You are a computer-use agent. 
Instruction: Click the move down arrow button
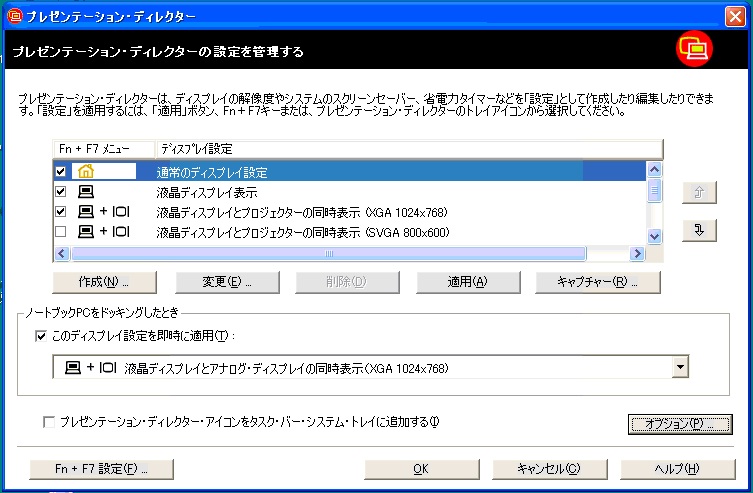point(697,230)
